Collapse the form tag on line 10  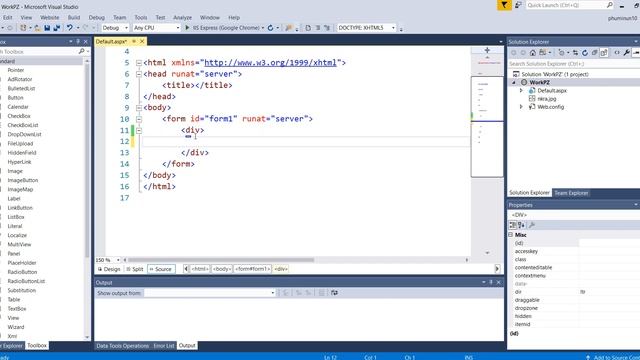pyautogui.click(x=139, y=119)
